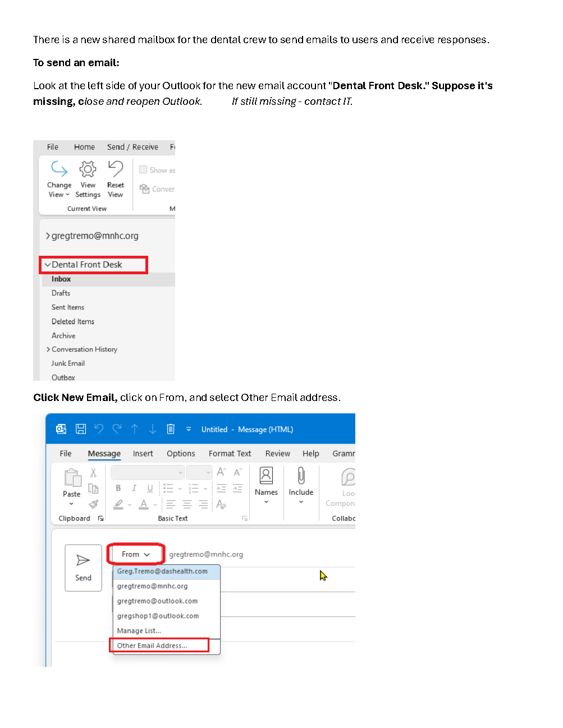Click the font color A button
The width and height of the screenshot is (563, 728).
coord(144,504)
